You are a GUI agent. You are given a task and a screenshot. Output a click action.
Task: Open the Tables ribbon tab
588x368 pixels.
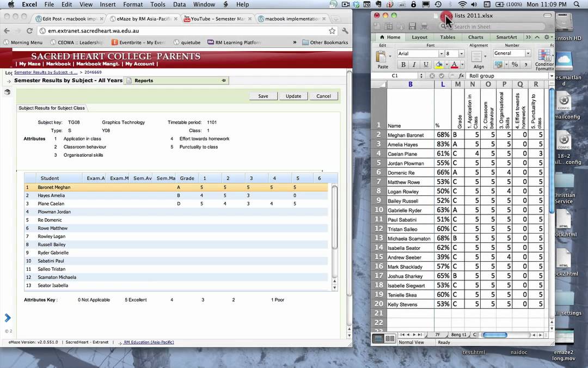click(x=448, y=37)
